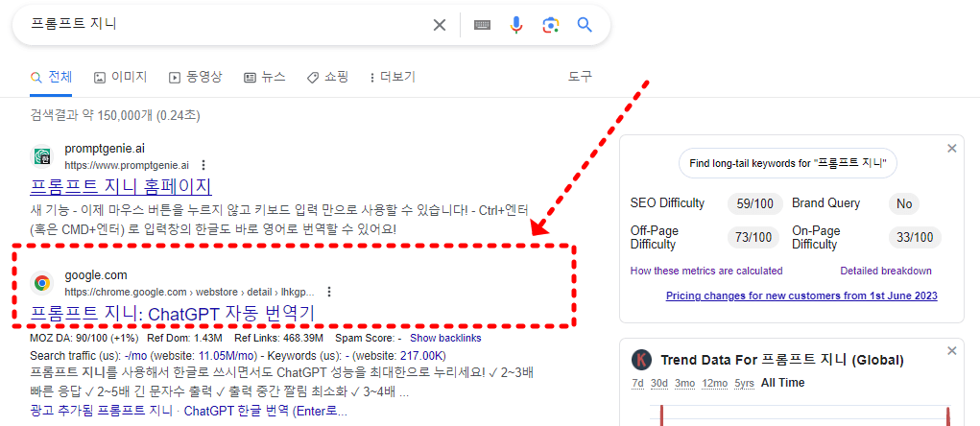Select the 5yrs trend range
The image size is (980, 426).
click(x=744, y=383)
